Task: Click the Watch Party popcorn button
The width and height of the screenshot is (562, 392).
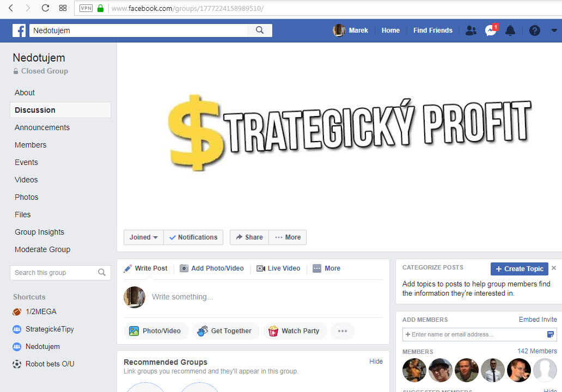Action: click(295, 330)
